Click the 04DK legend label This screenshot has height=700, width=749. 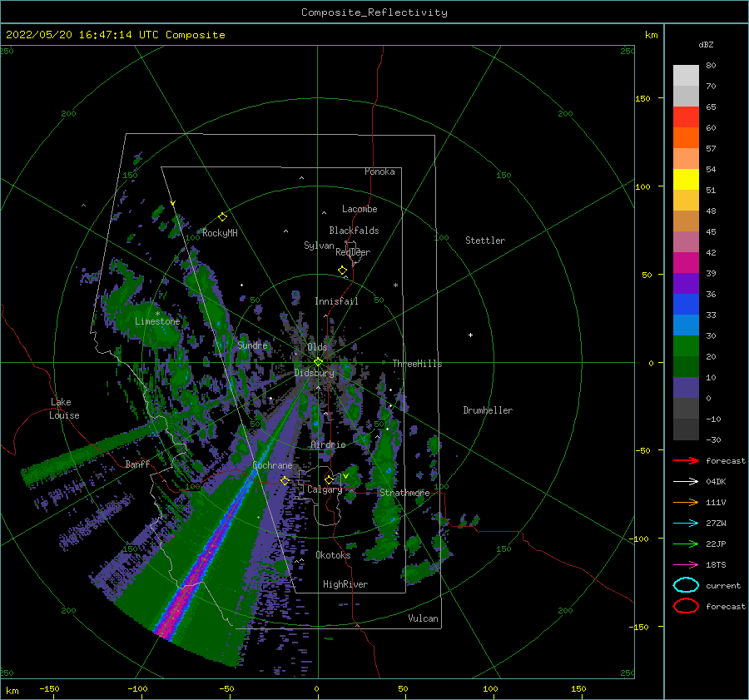(716, 482)
